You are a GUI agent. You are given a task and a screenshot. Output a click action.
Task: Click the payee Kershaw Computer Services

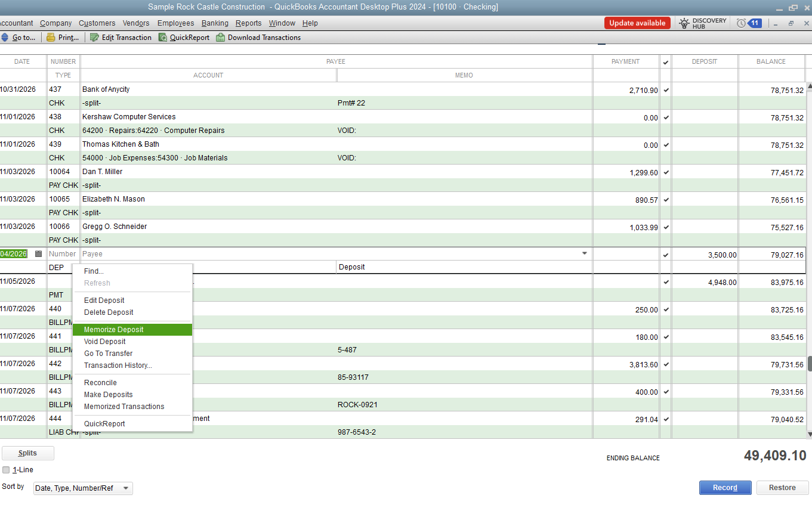click(129, 117)
